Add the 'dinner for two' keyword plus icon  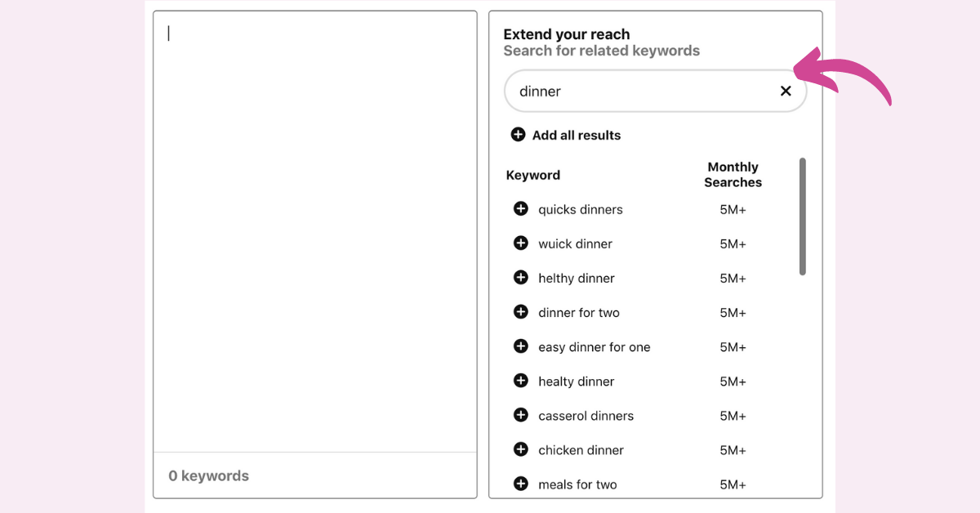coord(520,311)
